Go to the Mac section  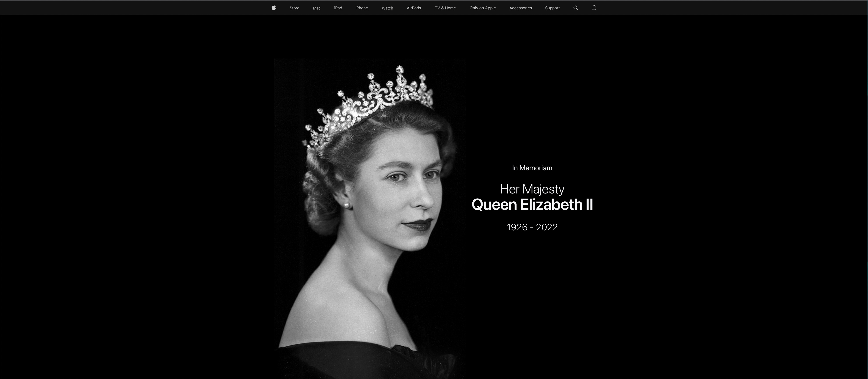tap(316, 8)
